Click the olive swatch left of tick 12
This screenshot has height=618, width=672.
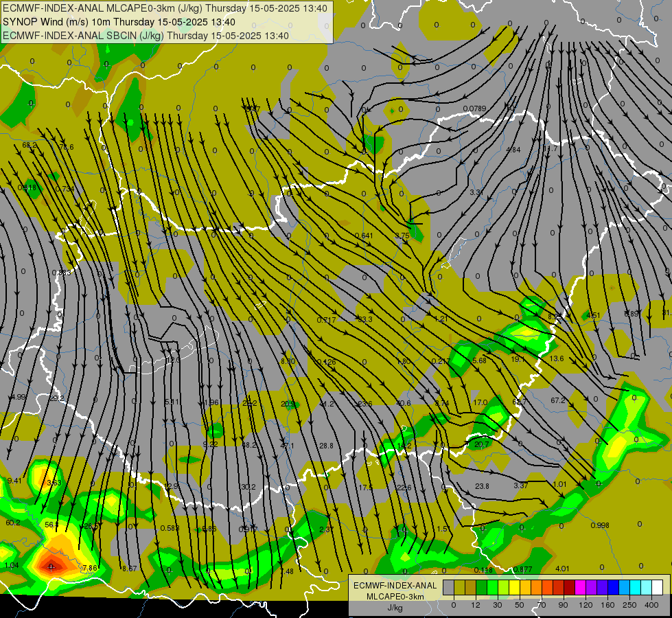point(471,588)
